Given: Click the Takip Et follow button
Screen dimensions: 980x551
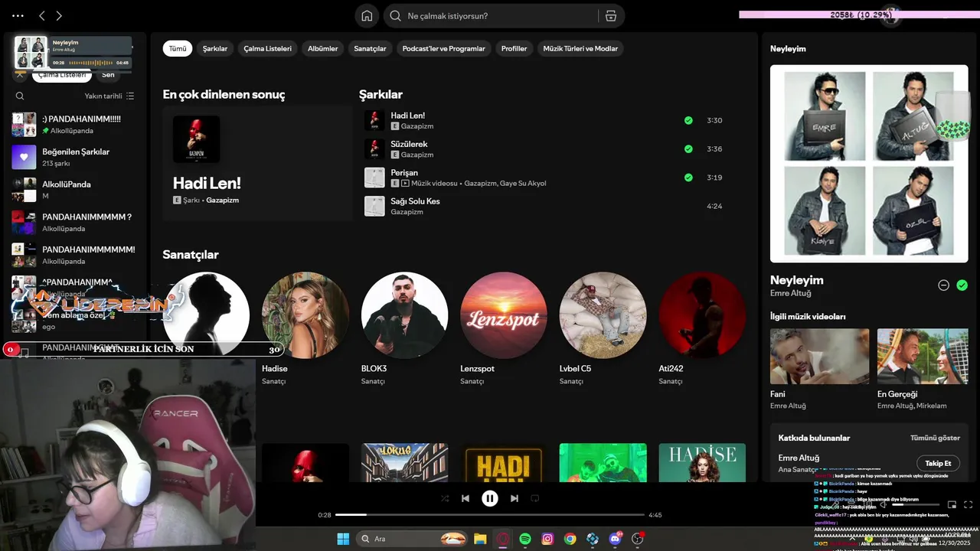Looking at the screenshot, I should tap(938, 463).
